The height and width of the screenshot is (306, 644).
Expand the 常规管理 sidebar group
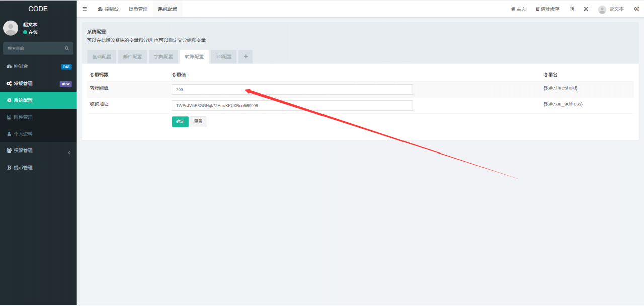pyautogui.click(x=38, y=84)
